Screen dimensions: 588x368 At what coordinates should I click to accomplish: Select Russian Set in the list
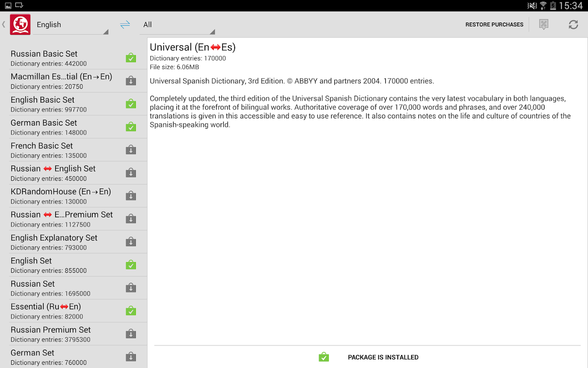[73, 288]
